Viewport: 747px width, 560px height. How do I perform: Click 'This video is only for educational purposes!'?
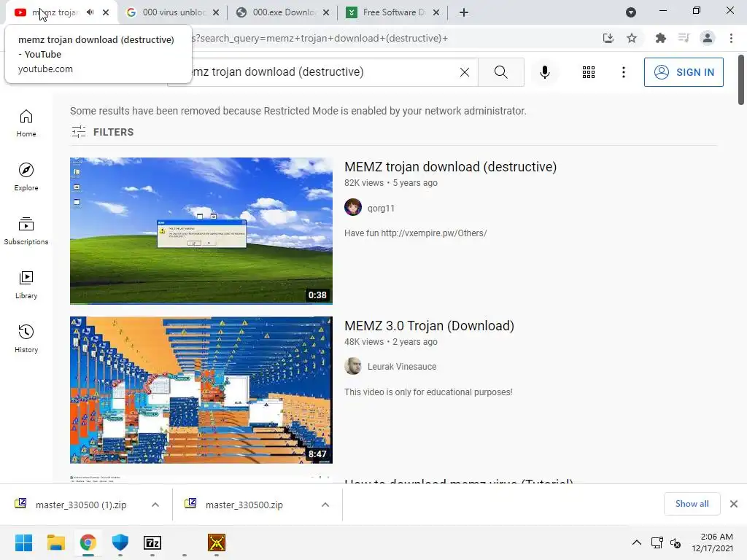coord(428,392)
